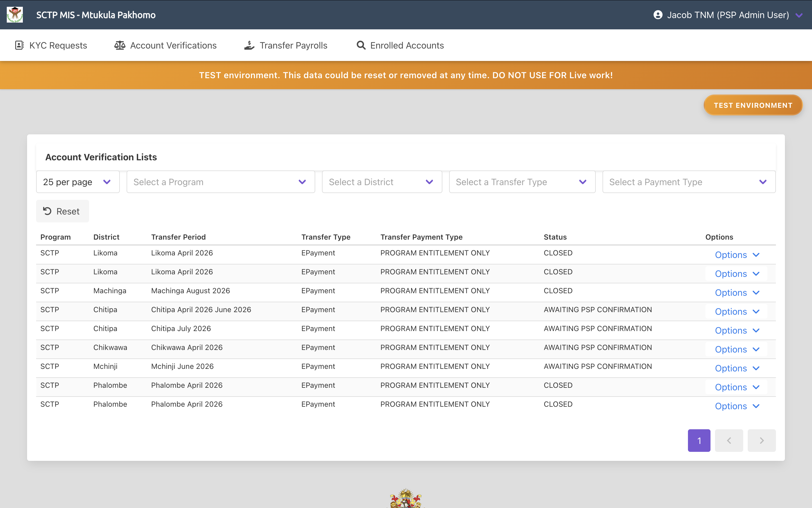
Task: Click the Reset circular arrow icon
Action: click(x=47, y=211)
